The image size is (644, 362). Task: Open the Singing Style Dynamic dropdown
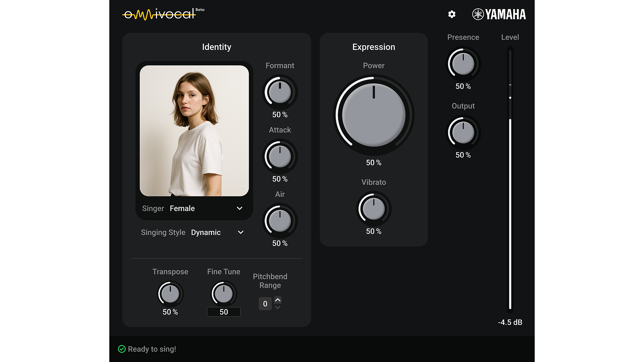240,232
